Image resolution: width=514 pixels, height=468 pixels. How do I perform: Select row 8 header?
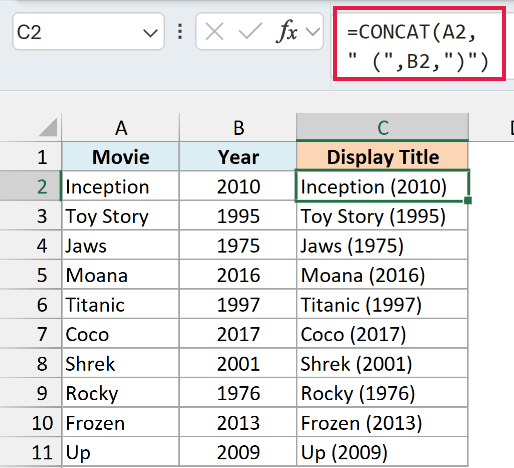tap(31, 363)
